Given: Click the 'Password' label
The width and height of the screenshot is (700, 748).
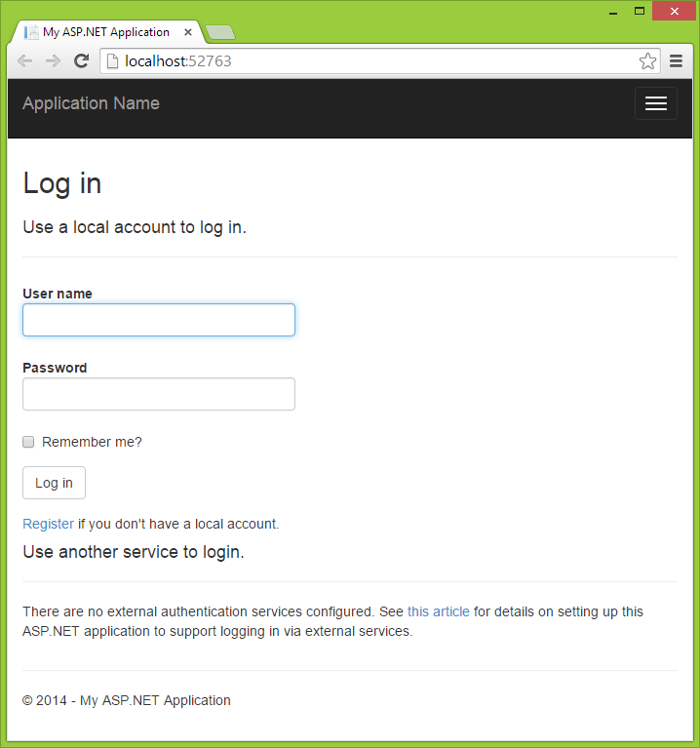Looking at the screenshot, I should 55,368.
